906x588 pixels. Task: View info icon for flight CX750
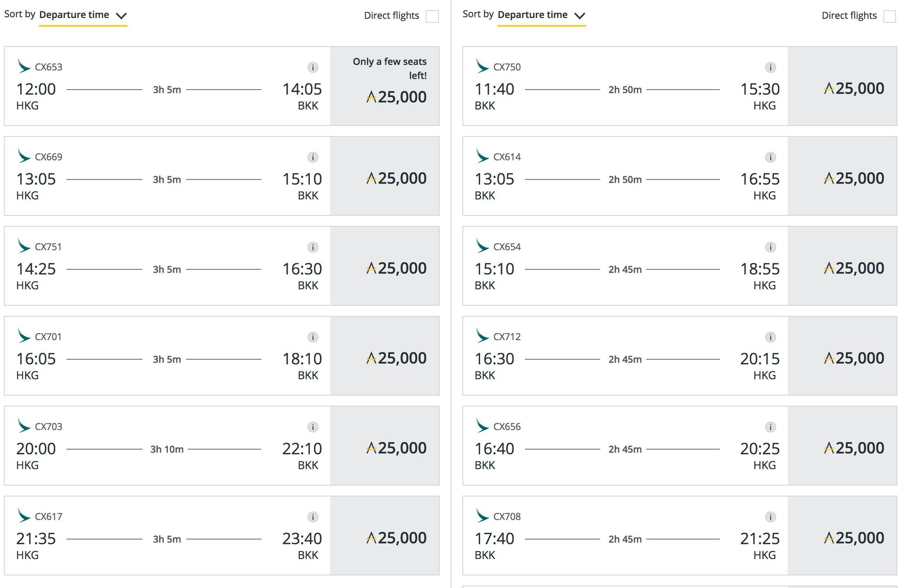(771, 67)
